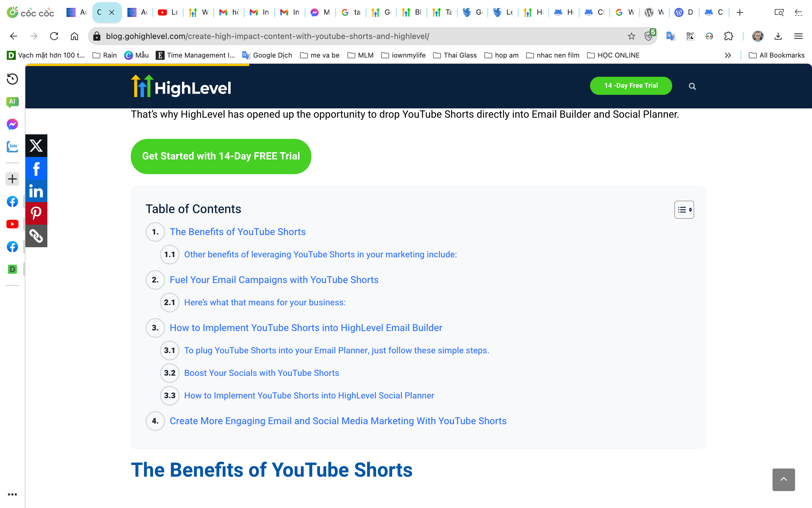Screen dimensions: 812x508
Task: Open tab search icon in titlebar
Action: pos(779,12)
